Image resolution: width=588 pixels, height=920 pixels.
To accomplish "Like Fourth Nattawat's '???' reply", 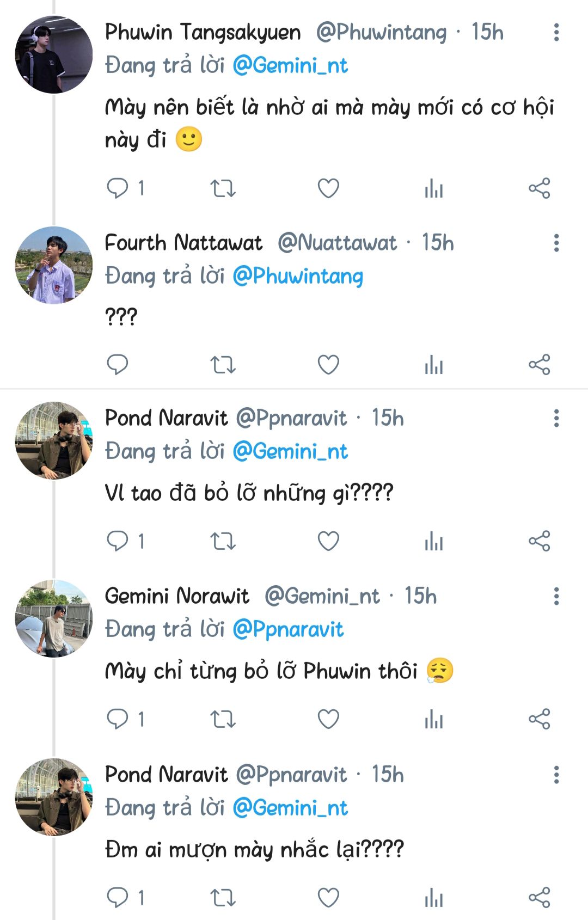I will (x=328, y=364).
